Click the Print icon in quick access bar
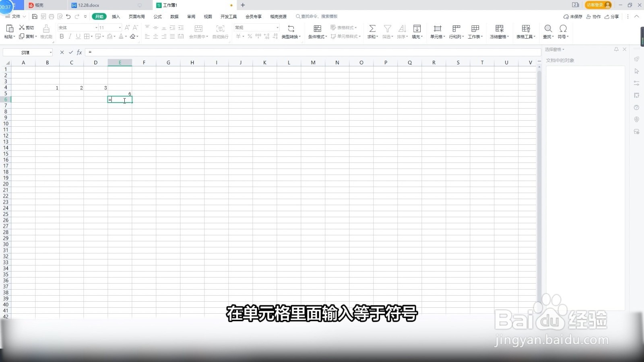Image resolution: width=644 pixels, height=362 pixels. coord(51,16)
